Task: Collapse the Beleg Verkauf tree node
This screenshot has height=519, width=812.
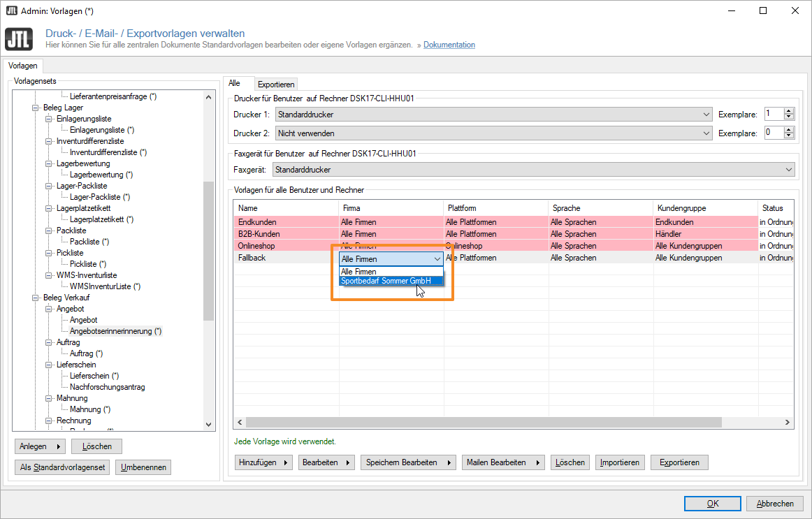Action: pyautogui.click(x=36, y=298)
